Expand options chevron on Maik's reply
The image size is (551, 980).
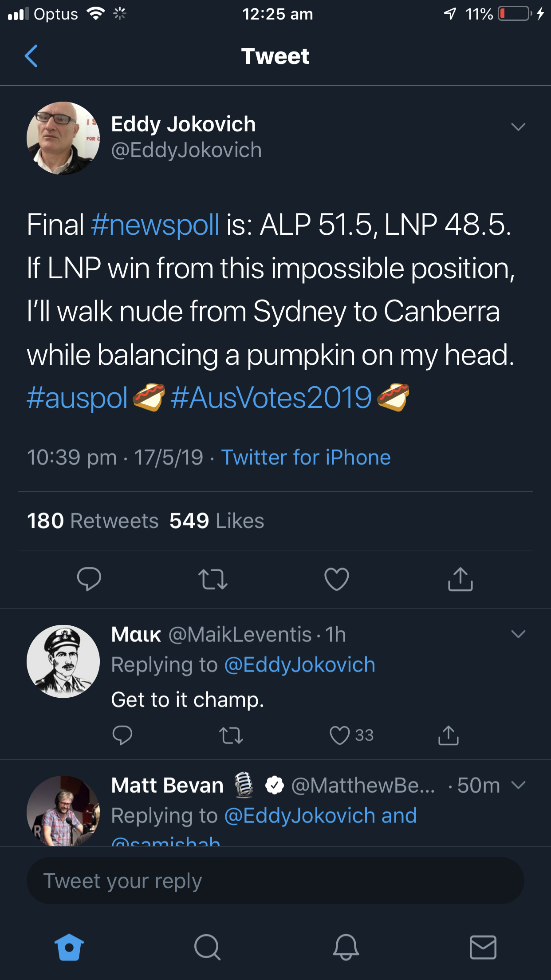click(518, 634)
